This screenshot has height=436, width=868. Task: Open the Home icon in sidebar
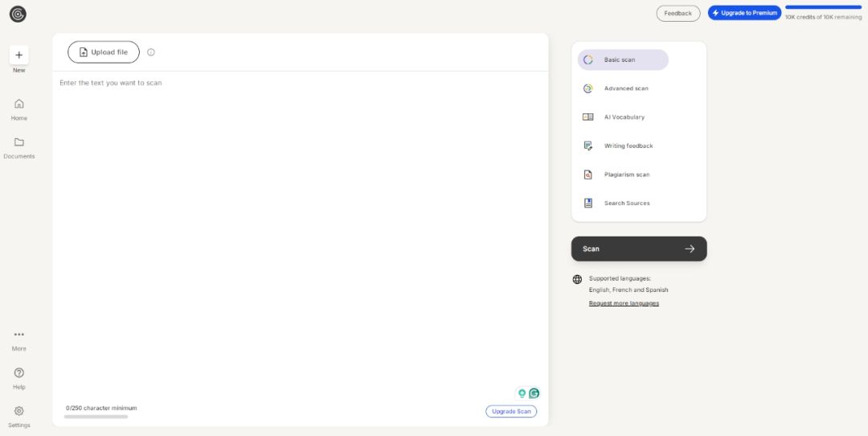pos(19,104)
